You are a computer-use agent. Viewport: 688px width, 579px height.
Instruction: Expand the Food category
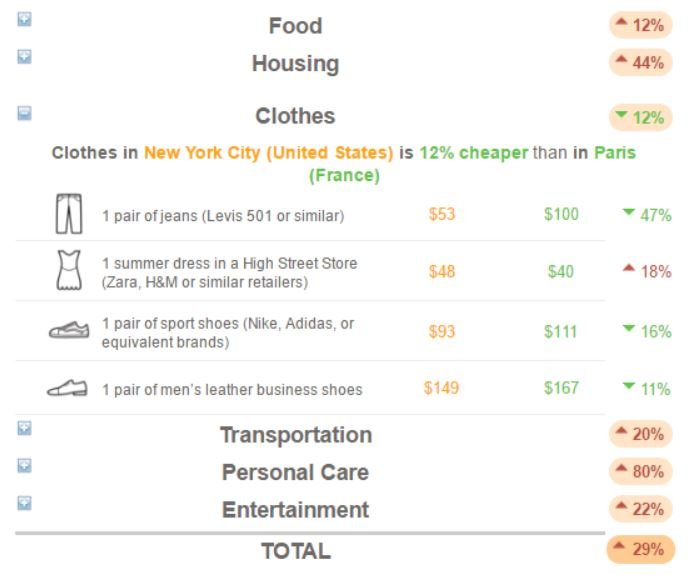24,19
